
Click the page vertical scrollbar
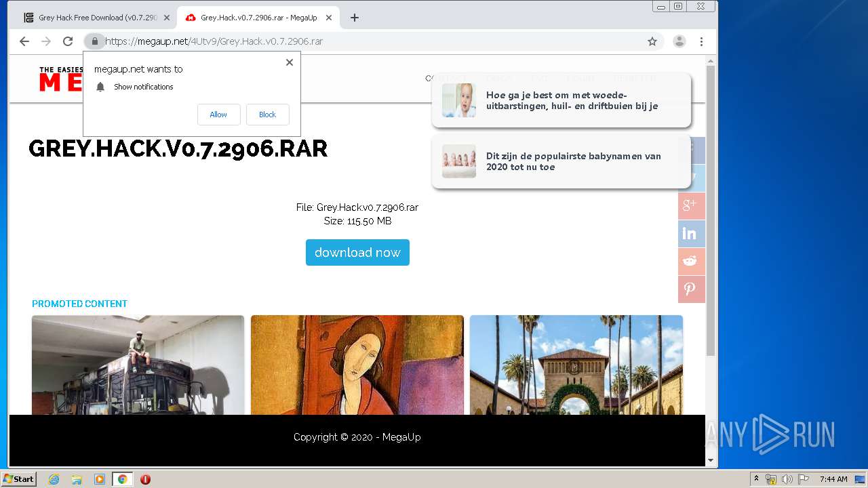click(x=711, y=211)
